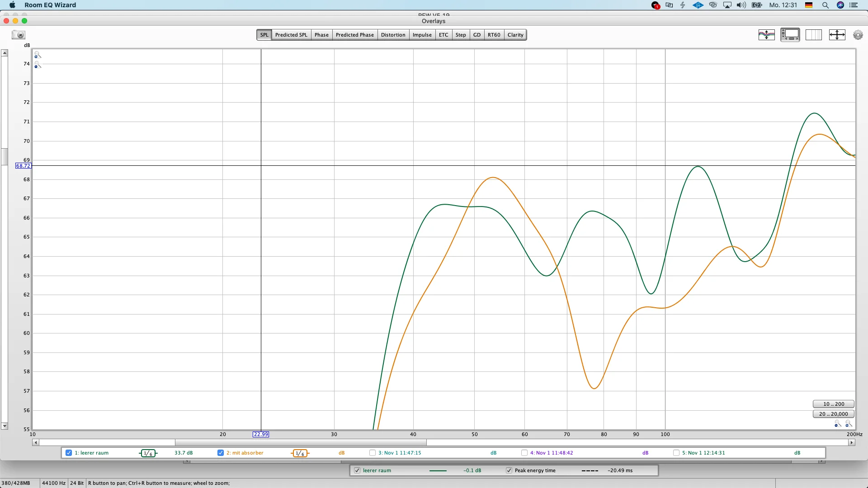The image size is (868, 488).
Task: Open the Room EQ Wizard application menu
Action: (50, 5)
